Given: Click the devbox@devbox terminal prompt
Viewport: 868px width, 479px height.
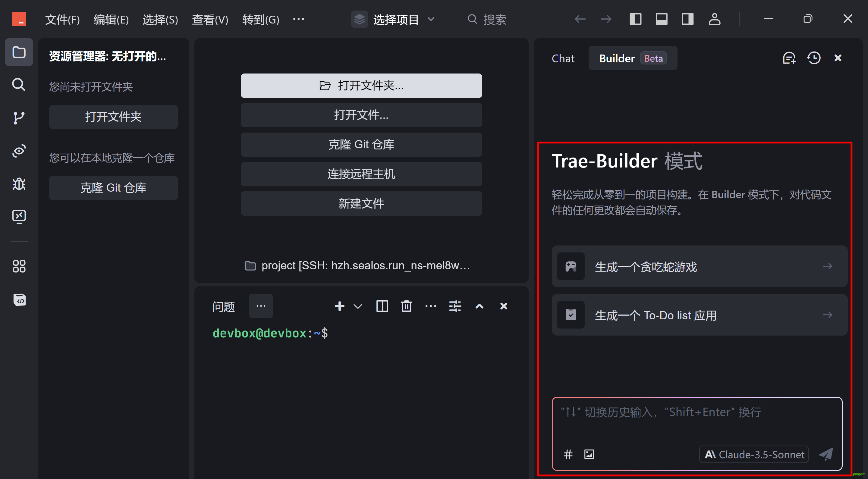Looking at the screenshot, I should 270,333.
